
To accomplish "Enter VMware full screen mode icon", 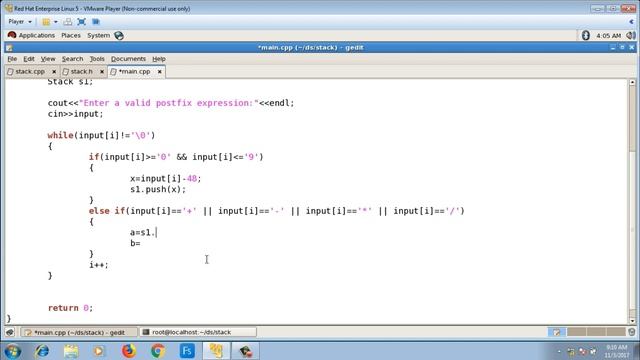I will click(82, 22).
